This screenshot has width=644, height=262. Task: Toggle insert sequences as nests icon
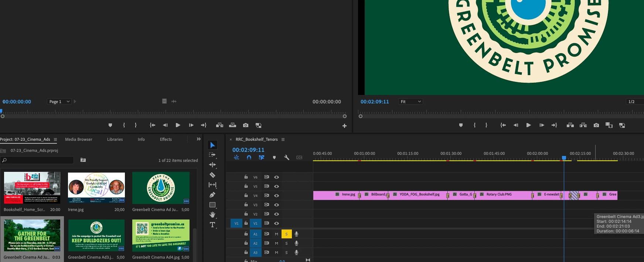236,157
